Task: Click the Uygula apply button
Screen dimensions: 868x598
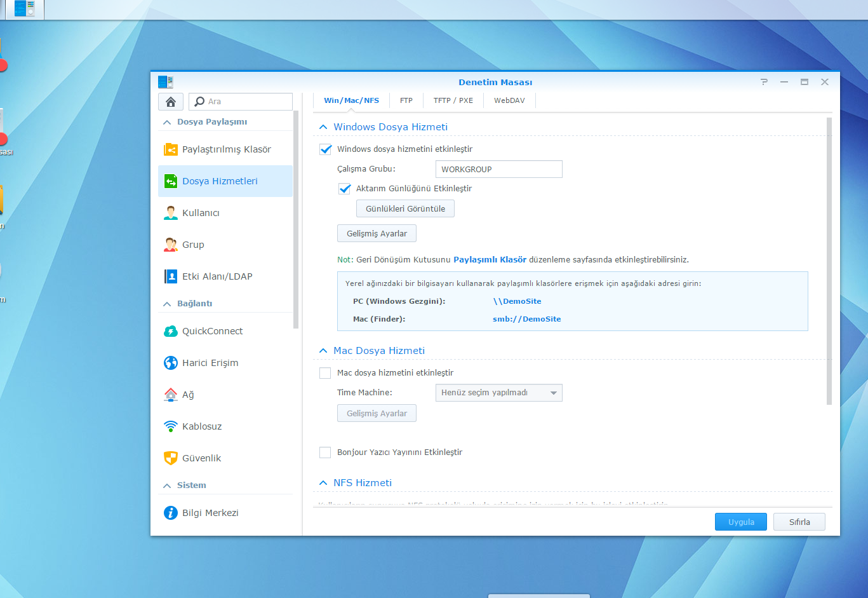Action: tap(740, 522)
